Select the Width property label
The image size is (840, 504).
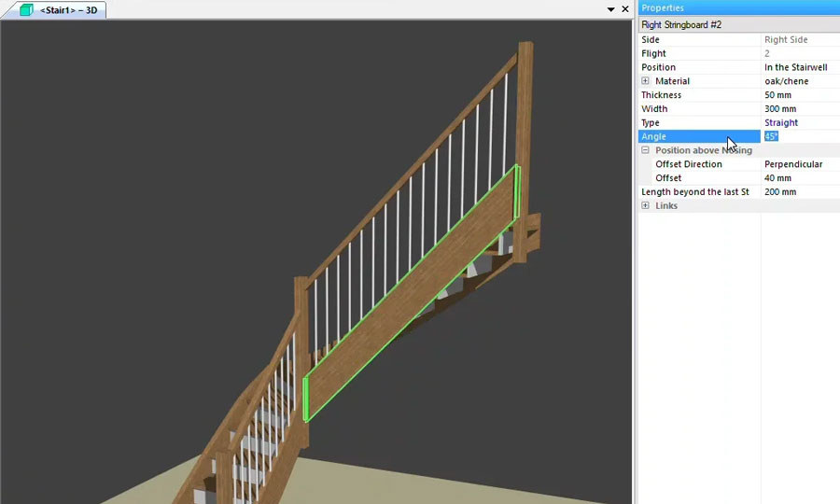pos(654,108)
